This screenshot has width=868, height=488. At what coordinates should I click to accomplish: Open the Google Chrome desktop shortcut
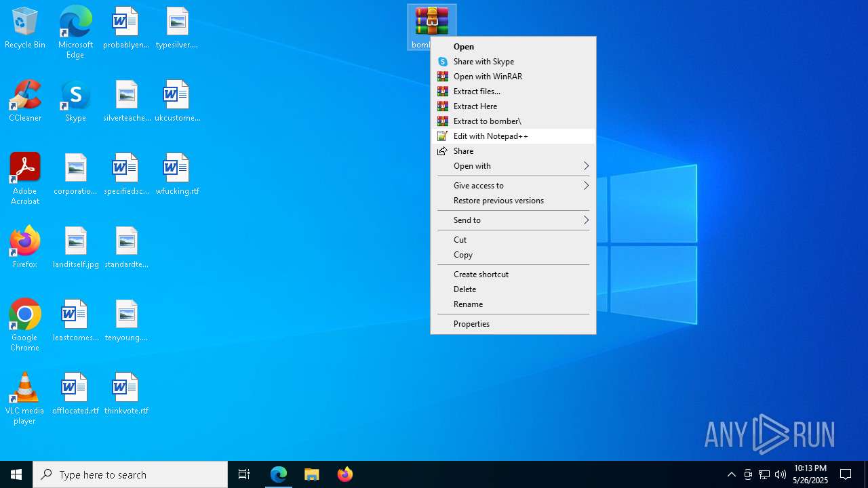[25, 325]
